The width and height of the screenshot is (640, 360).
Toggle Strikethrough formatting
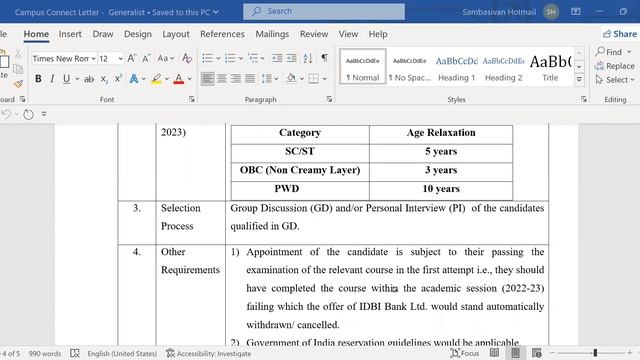click(89, 79)
